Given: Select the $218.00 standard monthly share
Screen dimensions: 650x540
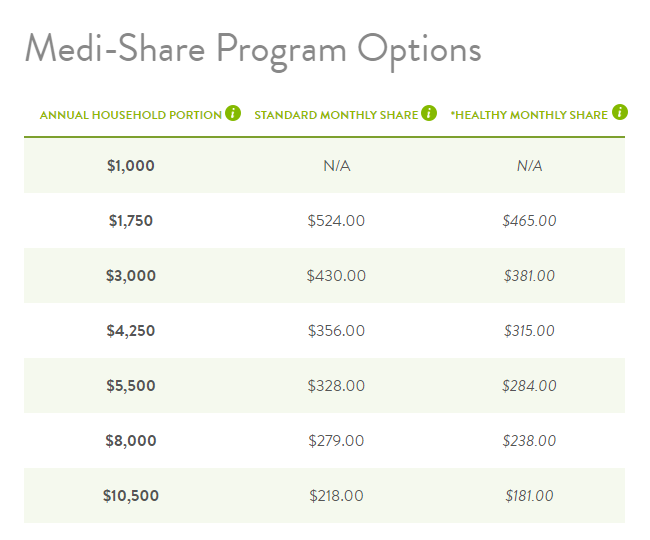Looking at the screenshot, I should (336, 496).
